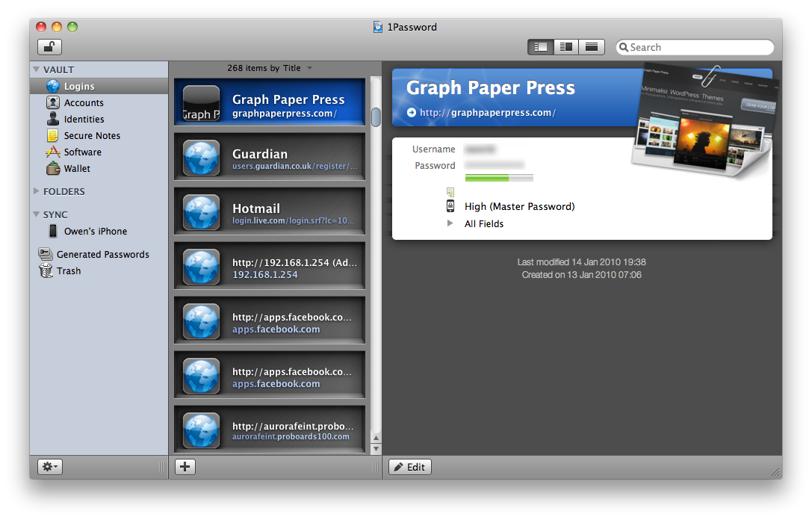812x520 pixels.
Task: Collapse the VAULT section
Action: pyautogui.click(x=37, y=69)
